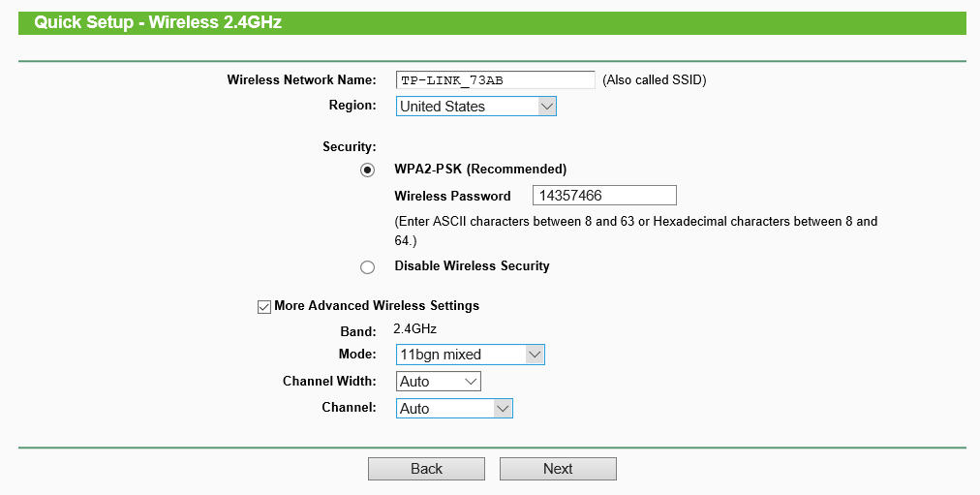Click the Quick Setup - Wireless 2.4GHz header
This screenshot has width=980, height=495.
point(158,22)
